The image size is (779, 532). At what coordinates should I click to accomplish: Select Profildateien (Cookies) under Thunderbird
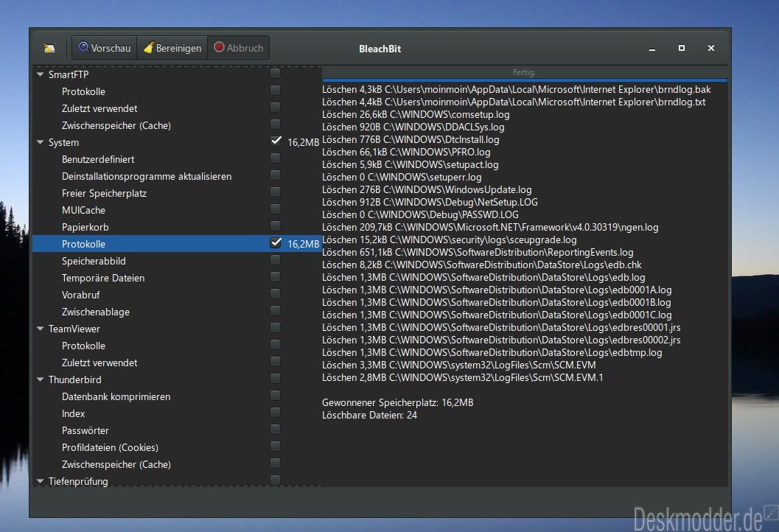pyautogui.click(x=110, y=447)
